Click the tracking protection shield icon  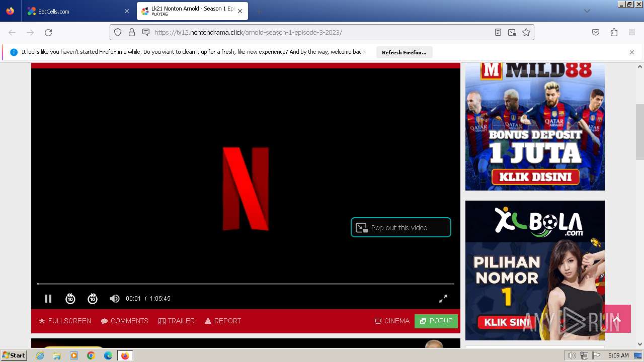[x=118, y=32]
